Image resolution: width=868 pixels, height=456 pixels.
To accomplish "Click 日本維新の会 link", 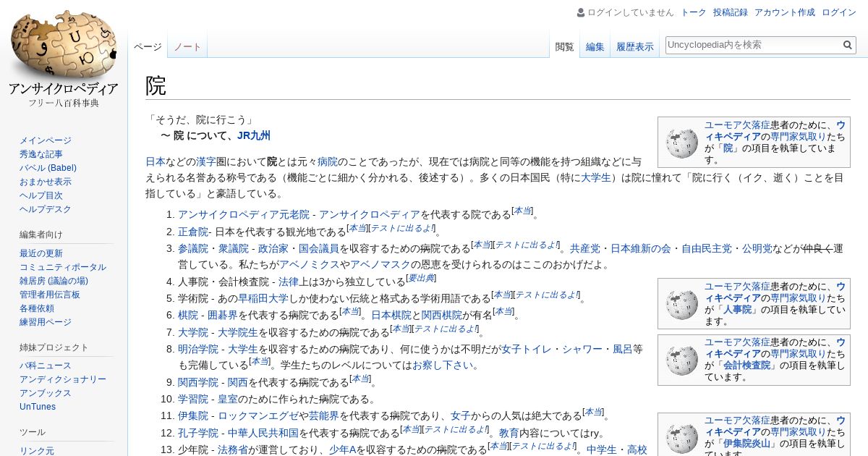I will coord(641,248).
